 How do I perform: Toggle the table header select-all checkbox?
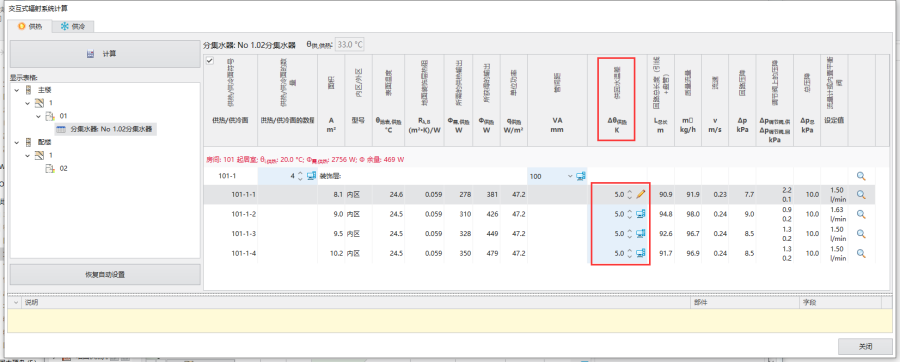pos(210,61)
